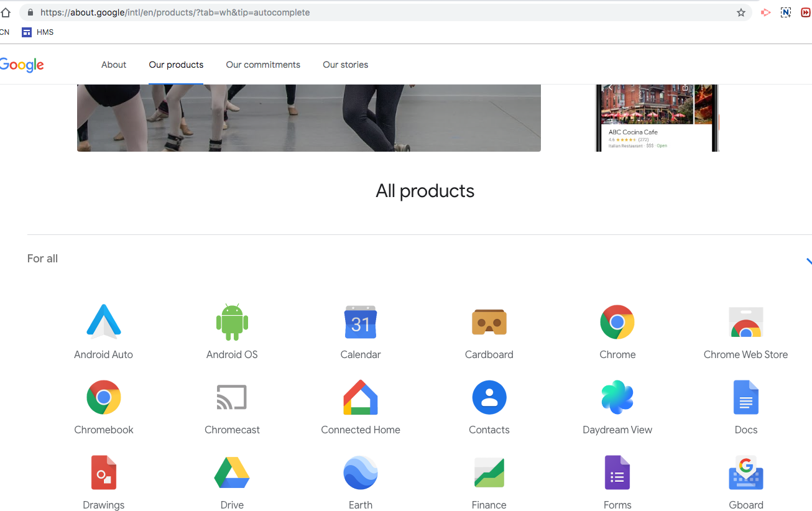
Task: Click the site lock icon in address bar
Action: pos(30,12)
